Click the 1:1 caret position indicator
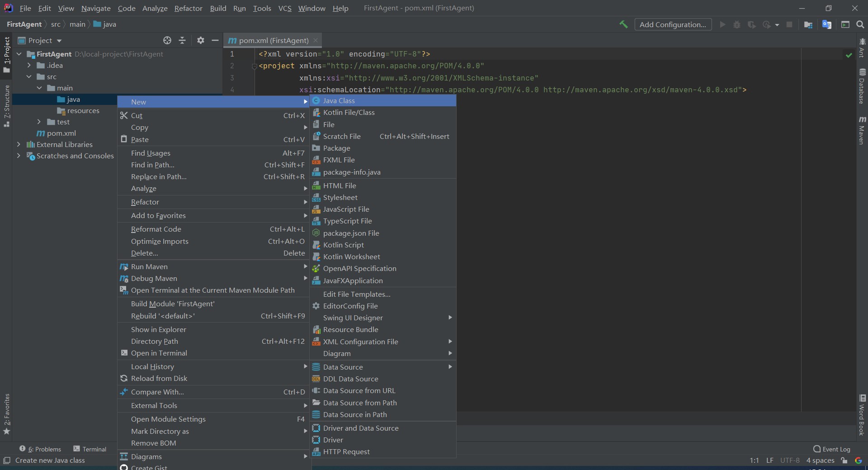Viewport: 868px width, 470px height. click(x=754, y=461)
